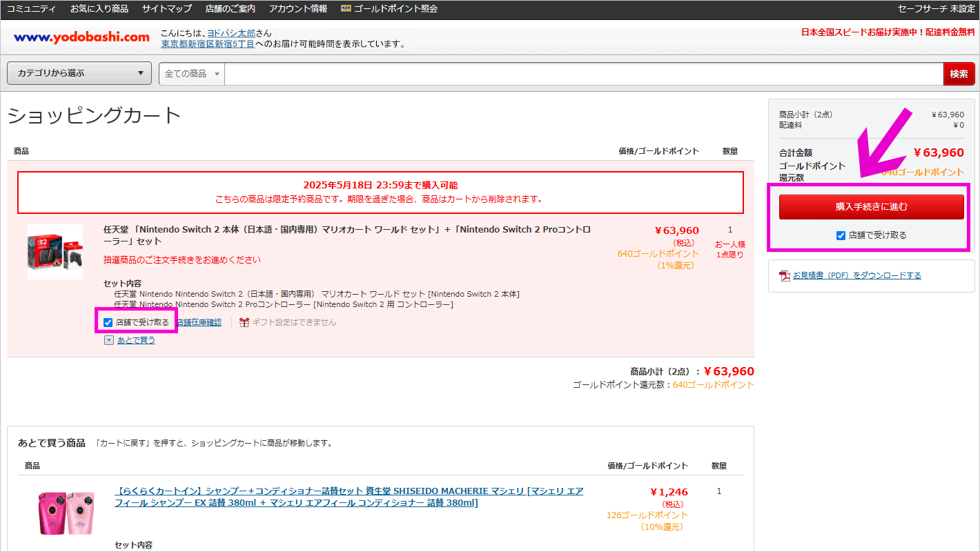Click the Nintendo Switch 2 set title text
Viewport: 980px width, 552px height.
pyautogui.click(x=347, y=235)
